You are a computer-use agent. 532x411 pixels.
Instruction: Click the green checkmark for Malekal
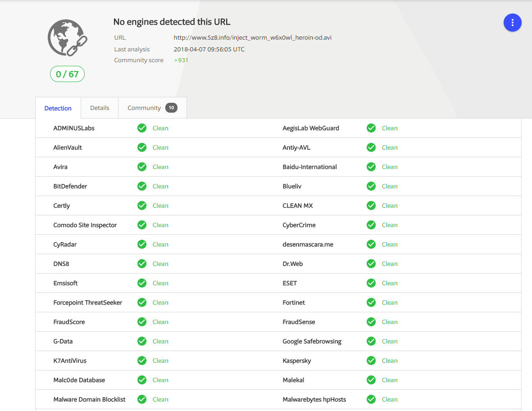pyautogui.click(x=371, y=379)
